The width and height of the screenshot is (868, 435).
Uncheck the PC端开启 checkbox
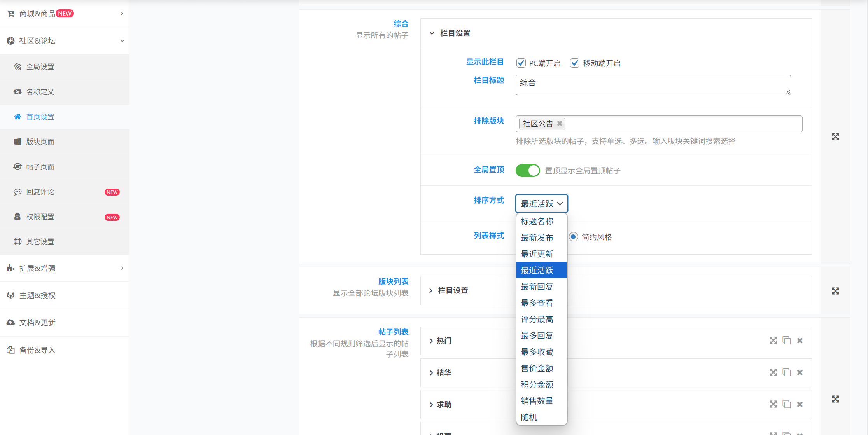click(521, 63)
